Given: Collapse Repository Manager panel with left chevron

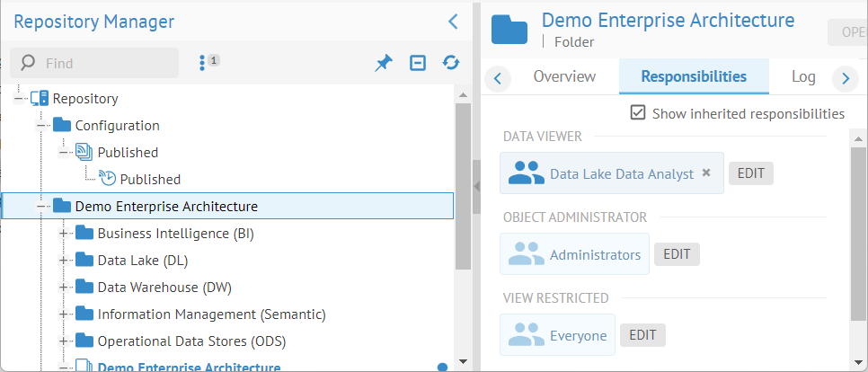Looking at the screenshot, I should (453, 22).
